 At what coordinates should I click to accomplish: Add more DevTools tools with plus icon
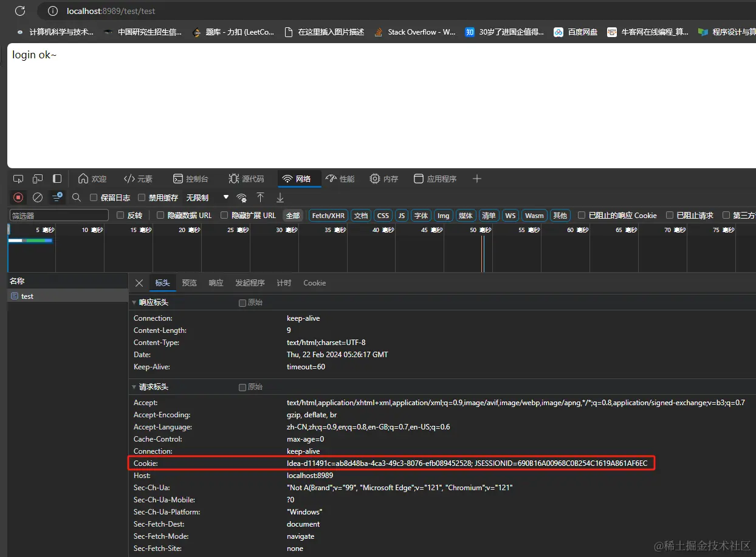(477, 179)
